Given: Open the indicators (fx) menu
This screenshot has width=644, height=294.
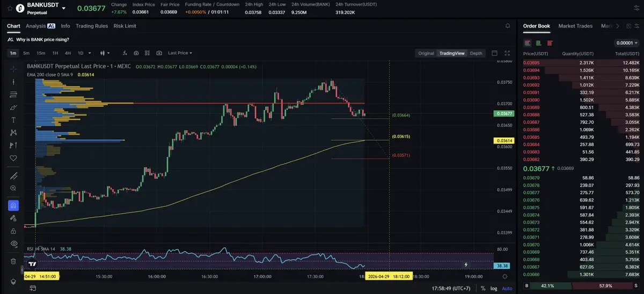Looking at the screenshot, I should (x=125, y=53).
